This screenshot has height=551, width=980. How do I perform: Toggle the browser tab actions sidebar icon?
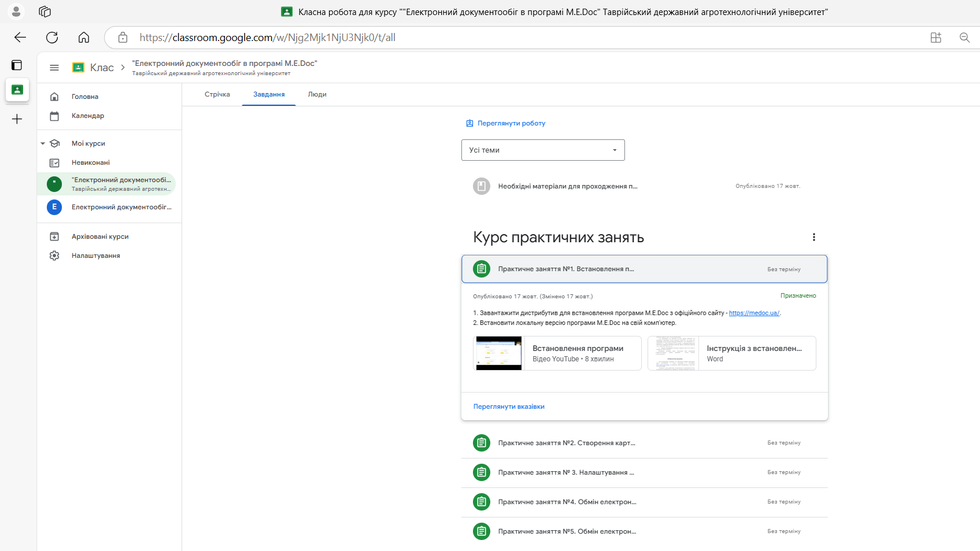pyautogui.click(x=17, y=65)
